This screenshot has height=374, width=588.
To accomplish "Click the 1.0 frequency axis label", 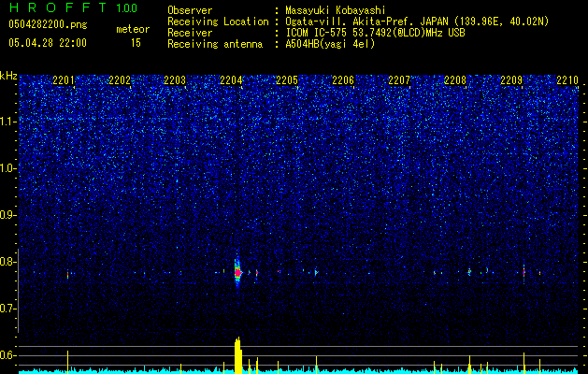I will tap(8, 168).
